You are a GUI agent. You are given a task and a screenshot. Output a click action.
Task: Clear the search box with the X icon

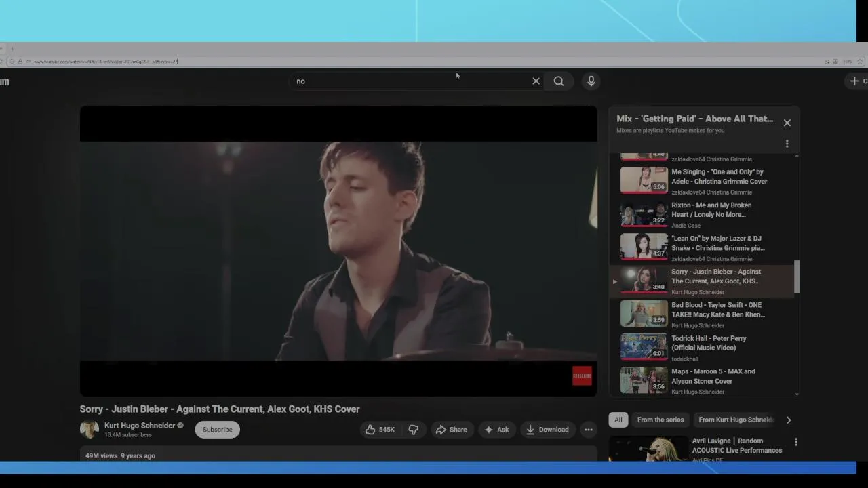536,81
